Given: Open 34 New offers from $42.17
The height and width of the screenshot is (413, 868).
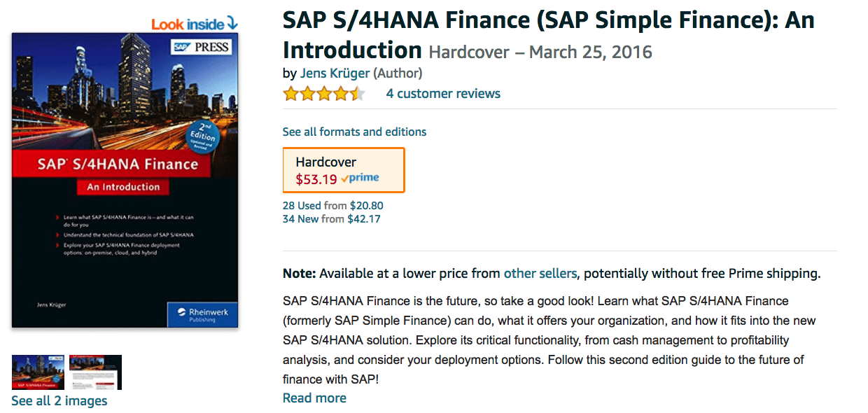Looking at the screenshot, I should click(x=332, y=219).
